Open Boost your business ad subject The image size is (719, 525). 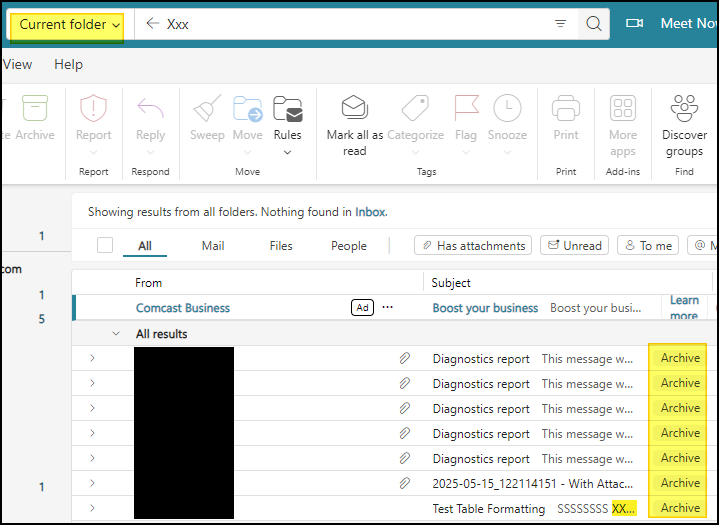click(x=485, y=308)
